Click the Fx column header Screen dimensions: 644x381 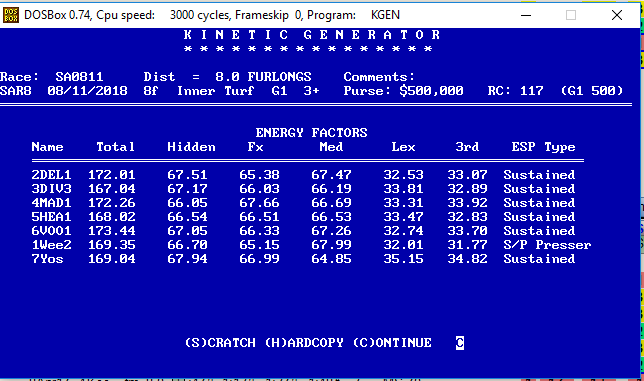tap(255, 147)
